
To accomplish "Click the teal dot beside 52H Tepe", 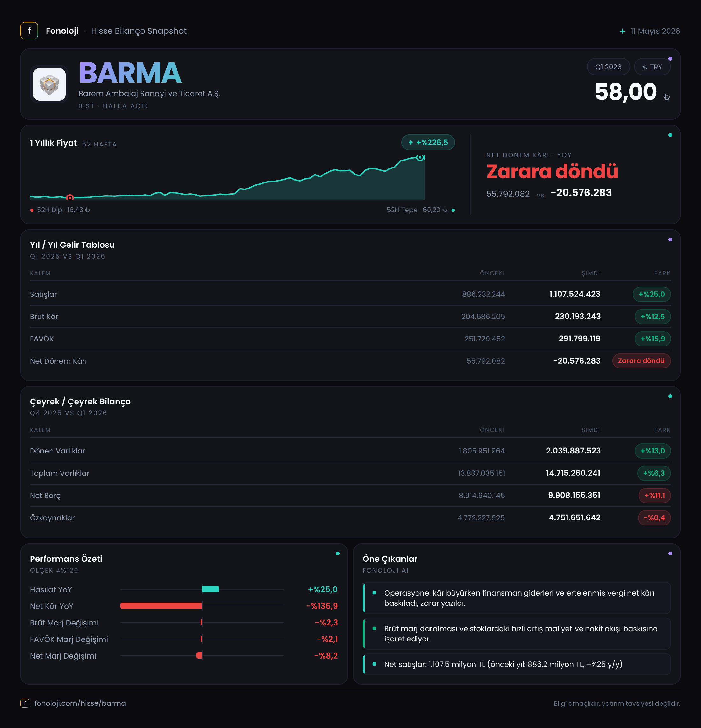I will (x=453, y=210).
